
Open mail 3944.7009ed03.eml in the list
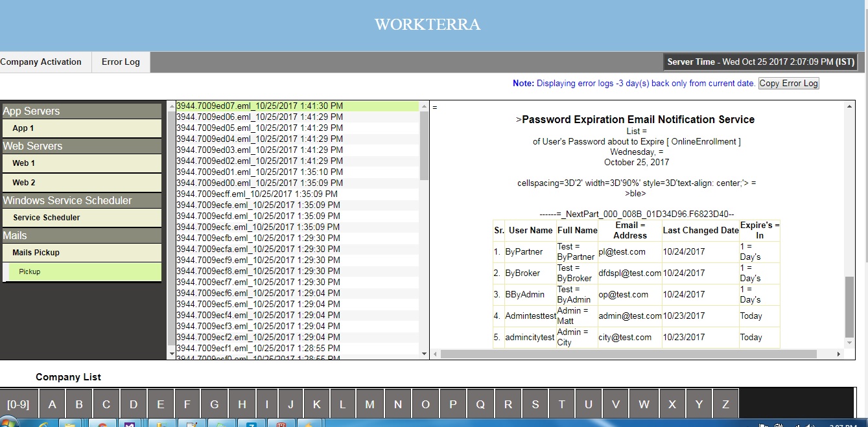pyautogui.click(x=298, y=150)
